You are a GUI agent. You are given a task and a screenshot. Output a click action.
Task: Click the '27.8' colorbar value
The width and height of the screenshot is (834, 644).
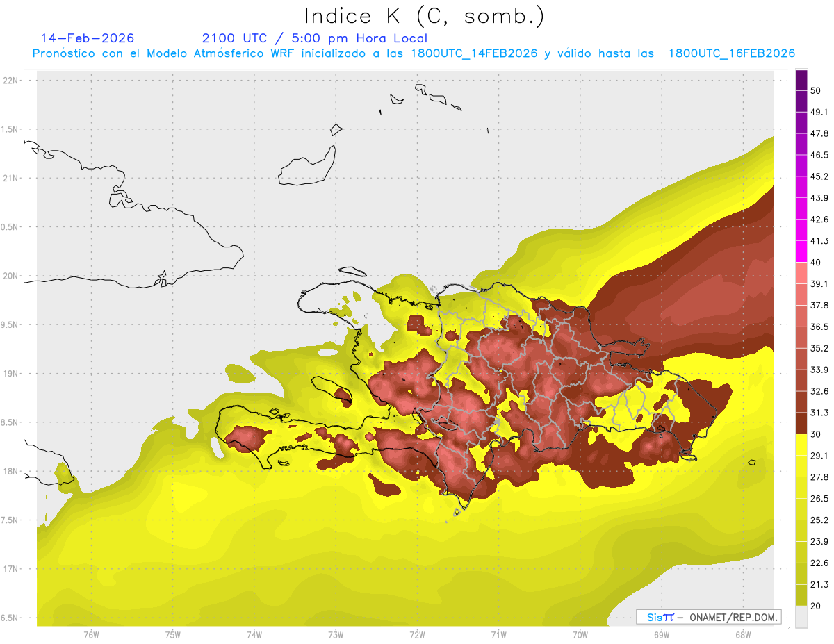tap(819, 477)
